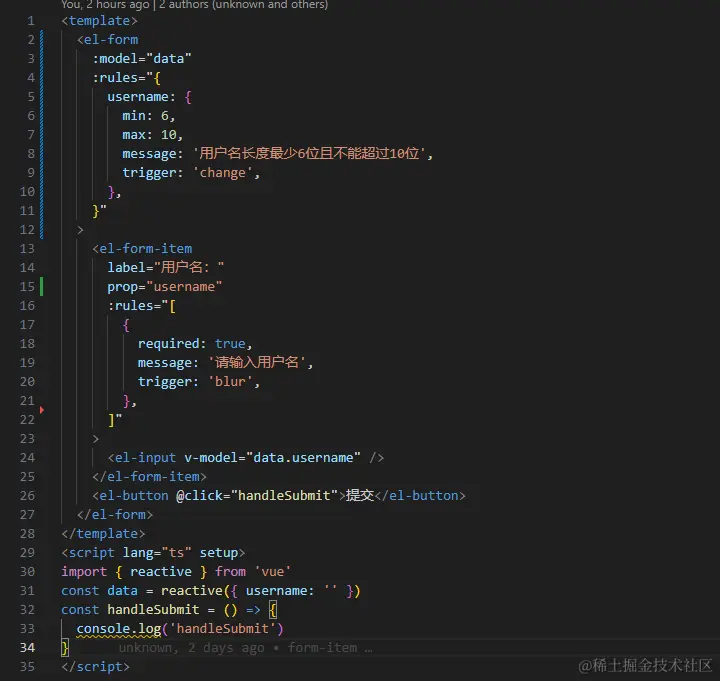Click the <el-form-item opening tag on line 13
Viewport: 720px width, 681px height.
(142, 248)
